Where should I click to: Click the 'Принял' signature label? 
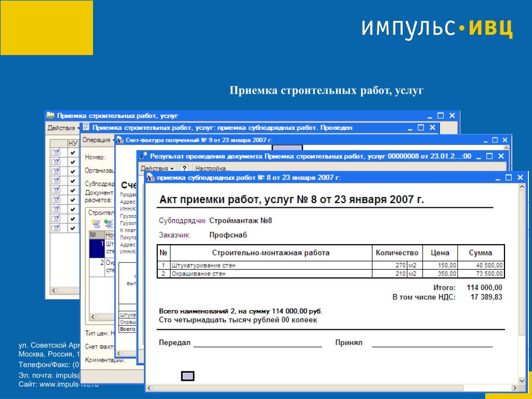click(349, 343)
